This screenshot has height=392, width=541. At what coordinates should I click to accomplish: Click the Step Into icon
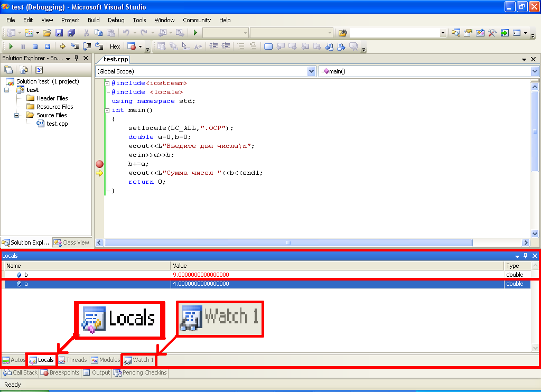pos(74,46)
